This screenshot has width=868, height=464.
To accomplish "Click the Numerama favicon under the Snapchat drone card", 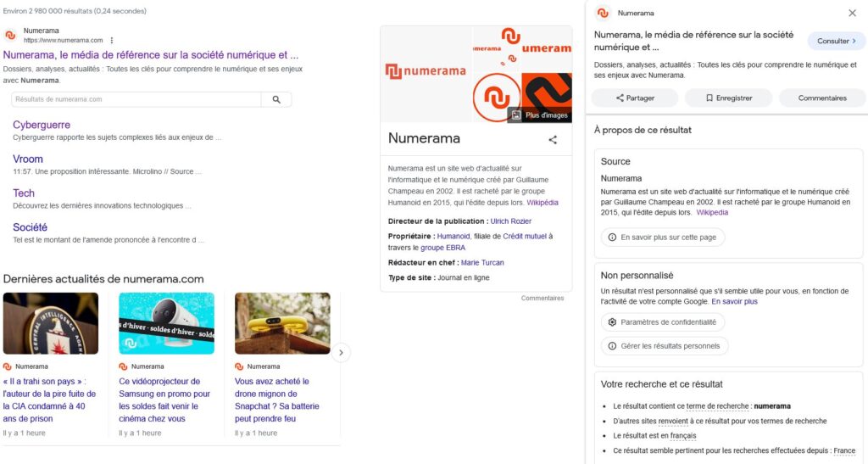I will 239,366.
